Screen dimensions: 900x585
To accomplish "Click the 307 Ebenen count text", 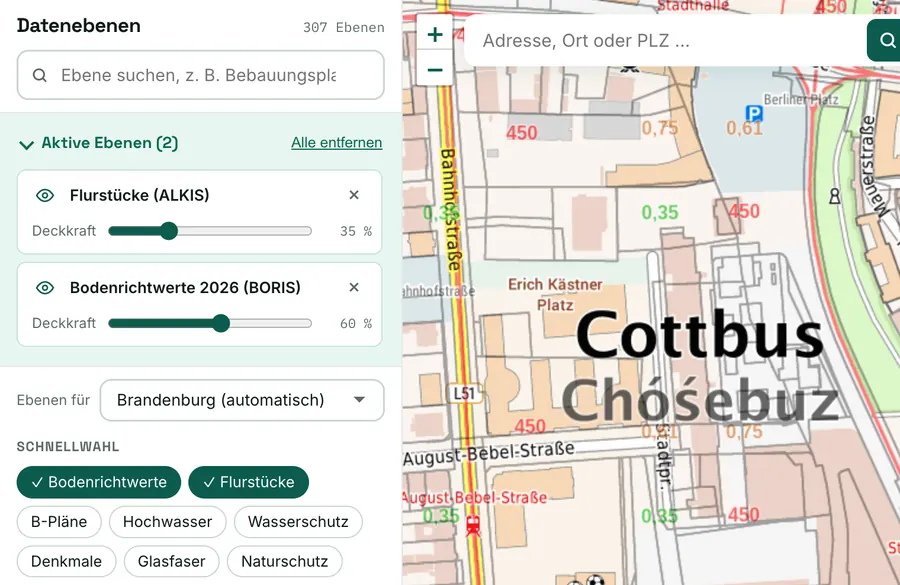I will 344,28.
